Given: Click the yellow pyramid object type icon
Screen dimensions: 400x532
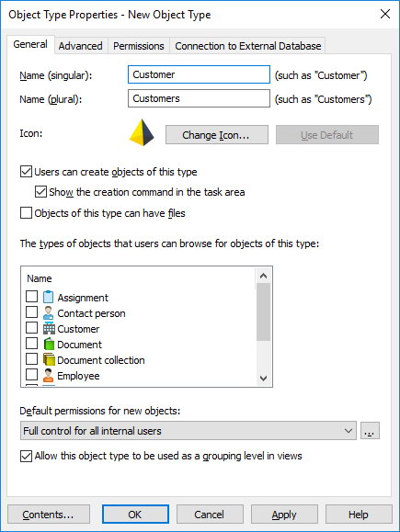Looking at the screenshot, I should coord(142,132).
